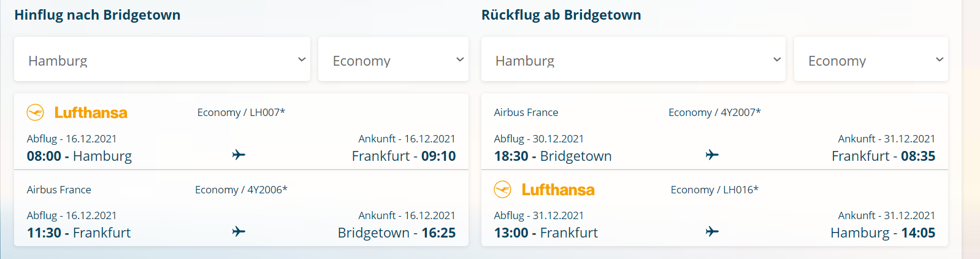Click the Bridgetown - 16:25 arrival time
This screenshot has width=980, height=259.
(x=397, y=233)
